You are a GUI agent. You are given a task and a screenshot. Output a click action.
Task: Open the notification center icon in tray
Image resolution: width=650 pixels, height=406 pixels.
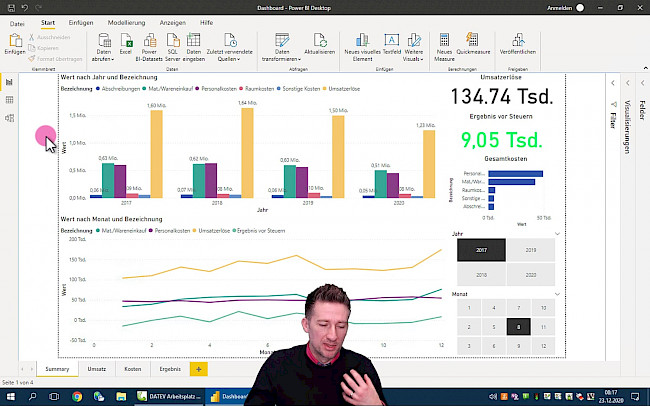[x=635, y=396]
